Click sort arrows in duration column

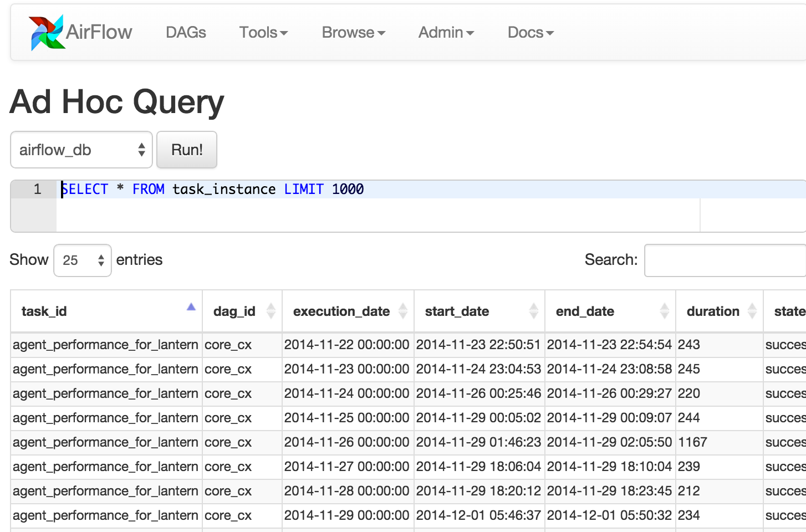tap(752, 311)
